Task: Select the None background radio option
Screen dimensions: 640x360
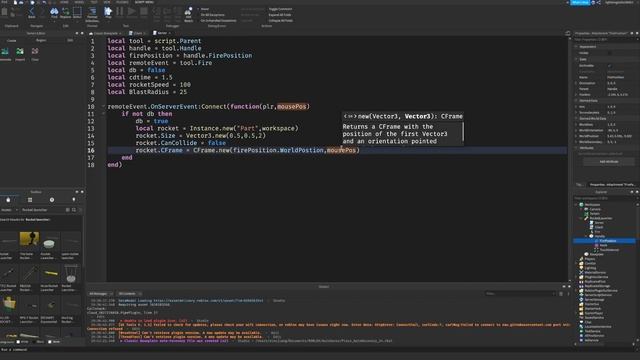Action: pyautogui.click(x=49, y=342)
